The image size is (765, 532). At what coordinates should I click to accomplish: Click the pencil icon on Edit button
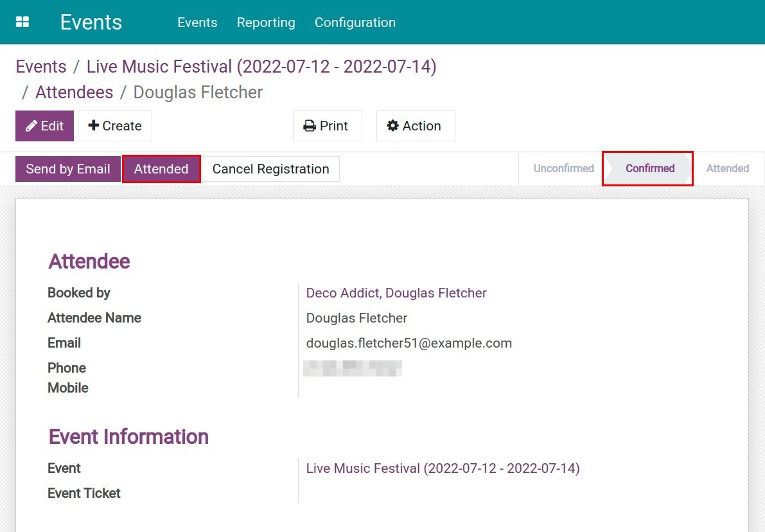pos(31,126)
